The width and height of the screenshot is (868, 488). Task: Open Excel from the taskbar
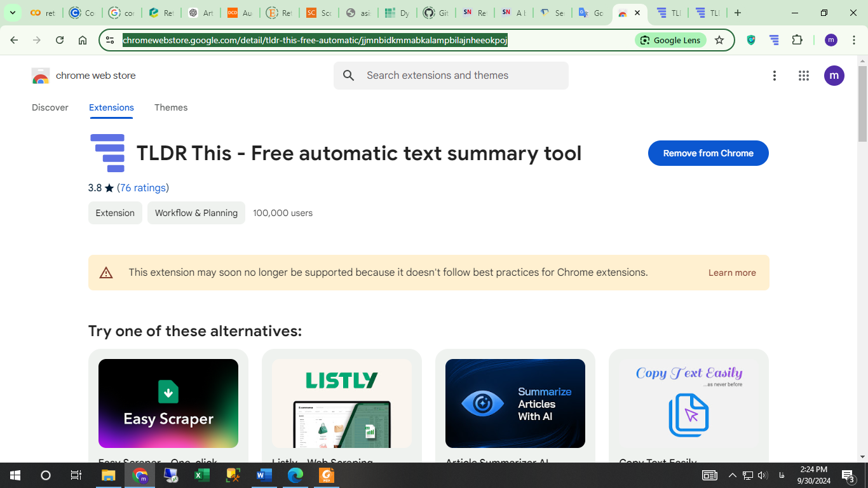point(202,475)
